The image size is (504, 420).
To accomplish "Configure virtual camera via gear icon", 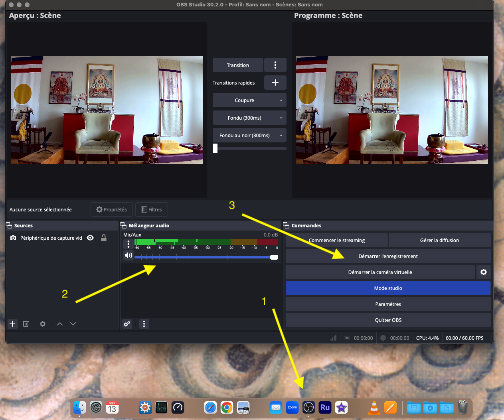I will point(483,272).
